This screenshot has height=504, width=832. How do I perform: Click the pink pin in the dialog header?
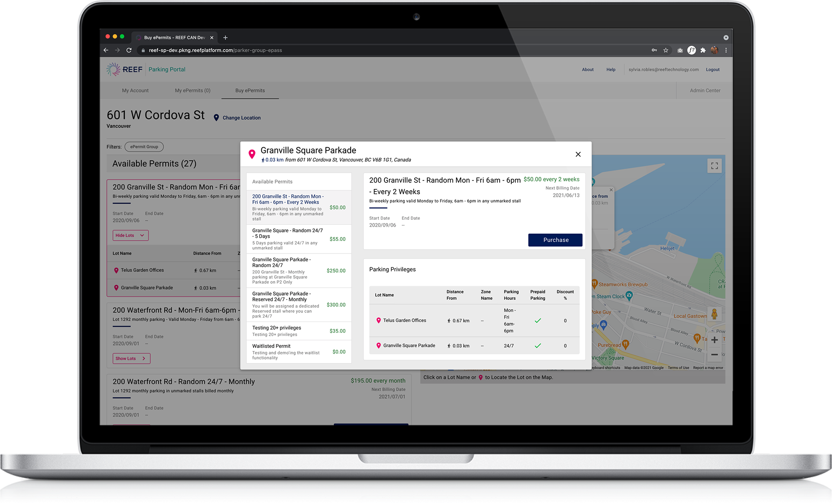point(252,154)
